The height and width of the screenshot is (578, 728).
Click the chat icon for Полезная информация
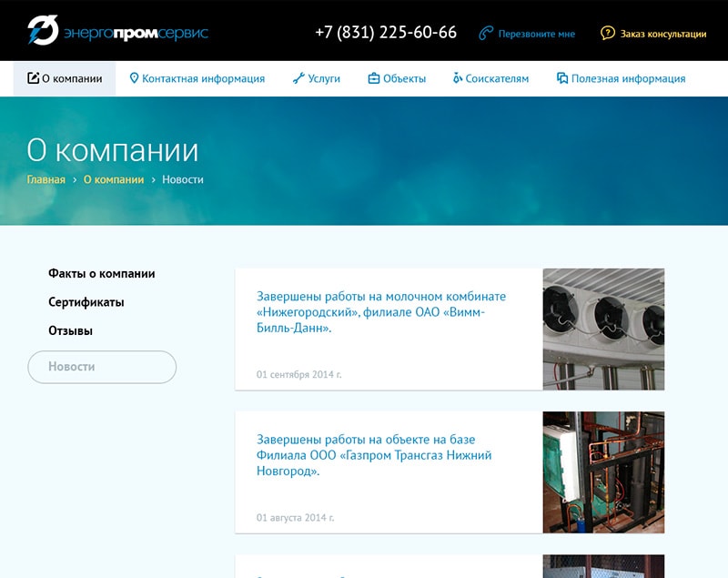(562, 78)
